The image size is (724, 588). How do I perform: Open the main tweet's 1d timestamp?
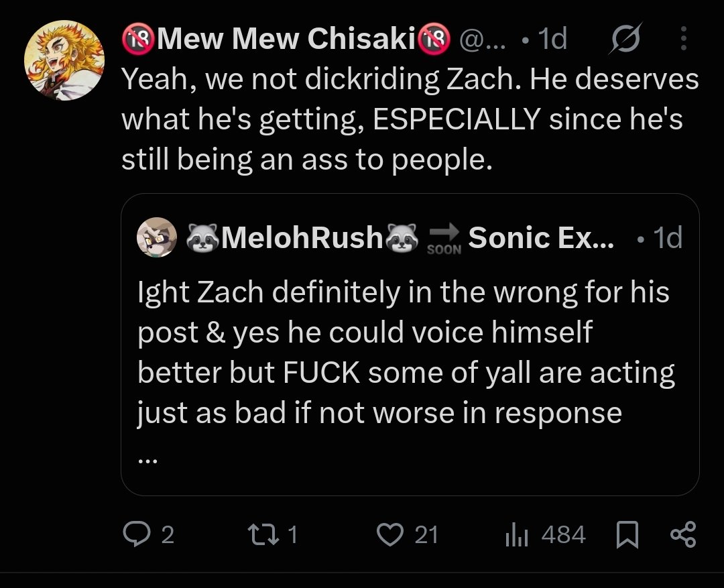coord(552,38)
